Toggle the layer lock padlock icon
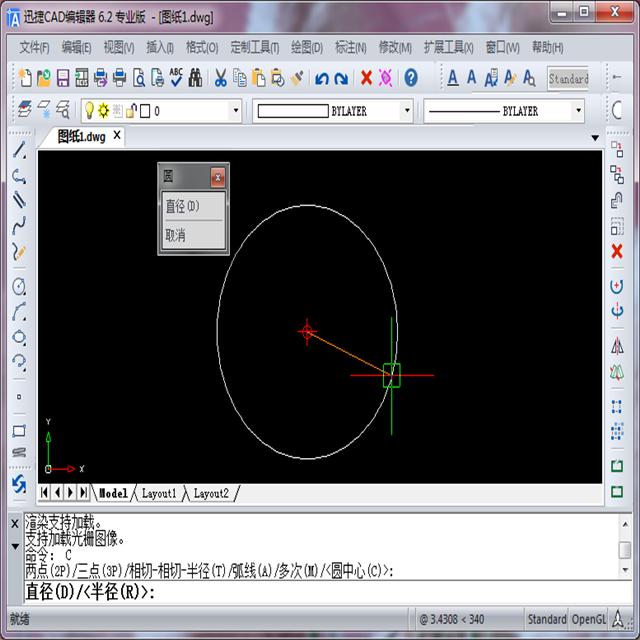This screenshot has height=640, width=640. pyautogui.click(x=131, y=111)
